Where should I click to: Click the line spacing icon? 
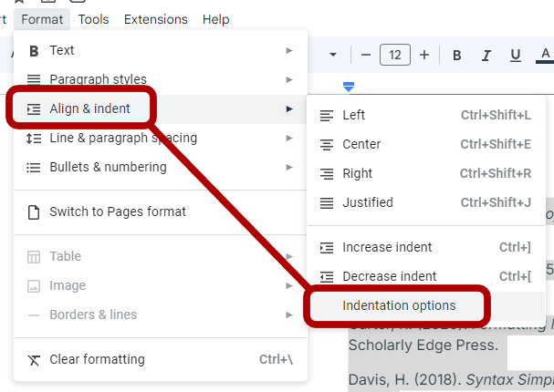point(34,139)
